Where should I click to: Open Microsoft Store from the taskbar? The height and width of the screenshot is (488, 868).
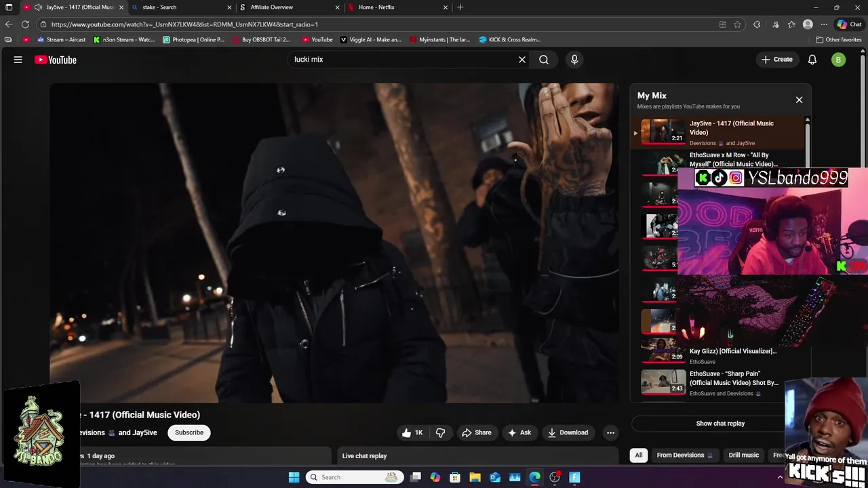[455, 477]
